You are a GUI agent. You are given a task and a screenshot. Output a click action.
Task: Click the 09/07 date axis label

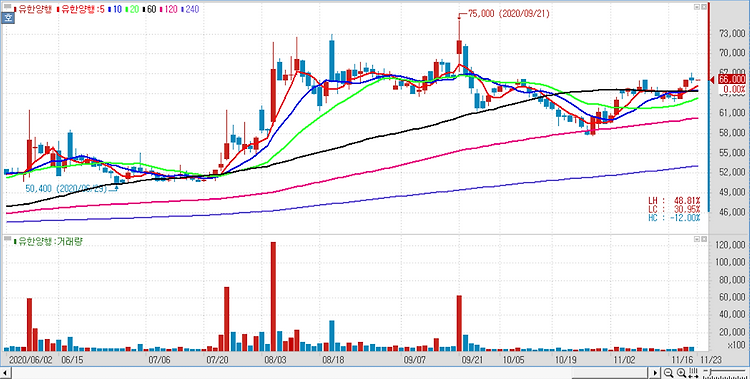[x=415, y=359]
